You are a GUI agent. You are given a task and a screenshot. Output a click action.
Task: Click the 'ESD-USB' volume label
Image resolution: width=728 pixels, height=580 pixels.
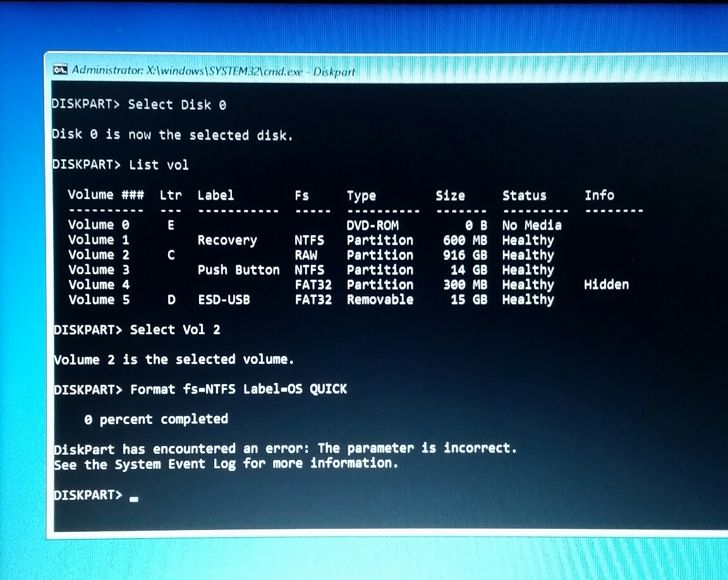224,299
